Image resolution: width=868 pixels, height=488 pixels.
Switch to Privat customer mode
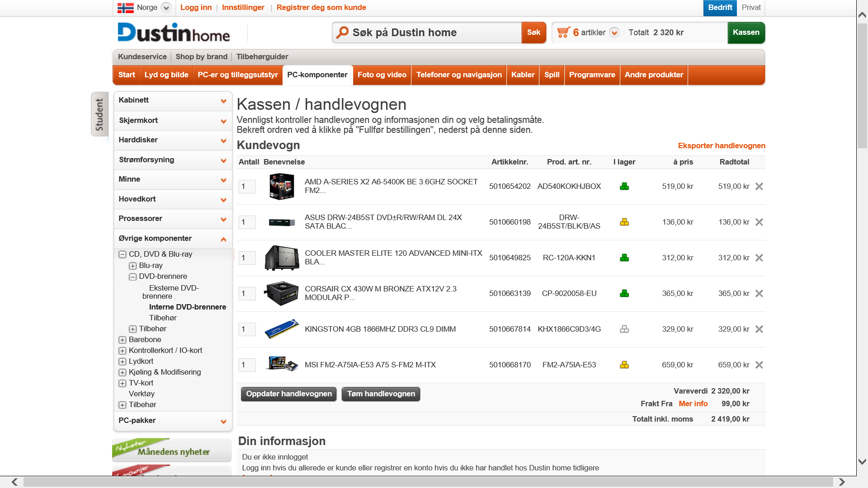coord(751,8)
